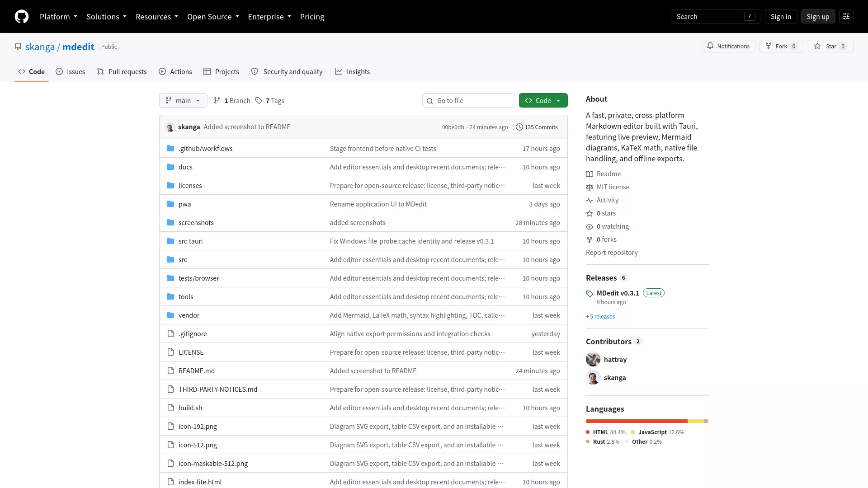Viewport: 868px width, 488px height.
Task: Click the file icon beside .gitignore
Action: pos(170,334)
